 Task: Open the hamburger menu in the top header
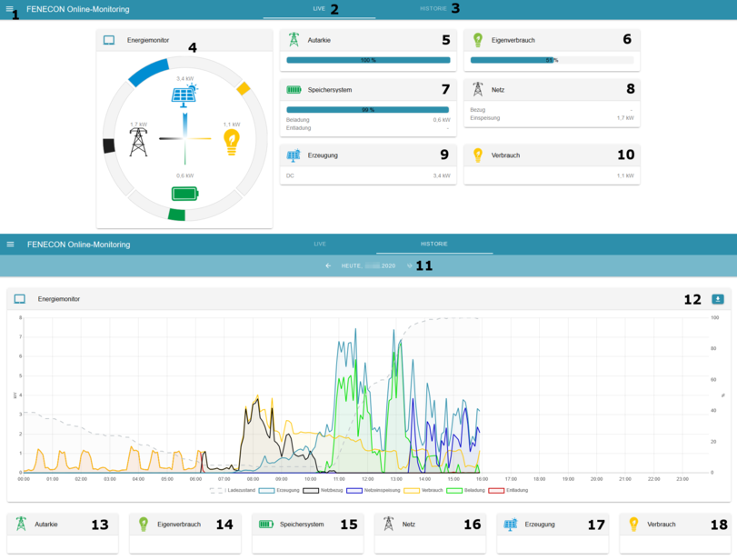tap(9, 8)
